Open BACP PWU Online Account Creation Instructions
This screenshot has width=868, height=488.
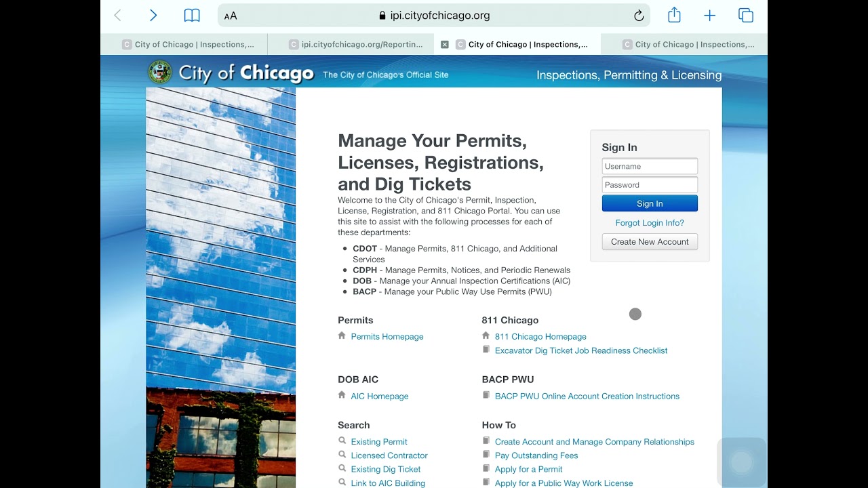[x=587, y=396]
